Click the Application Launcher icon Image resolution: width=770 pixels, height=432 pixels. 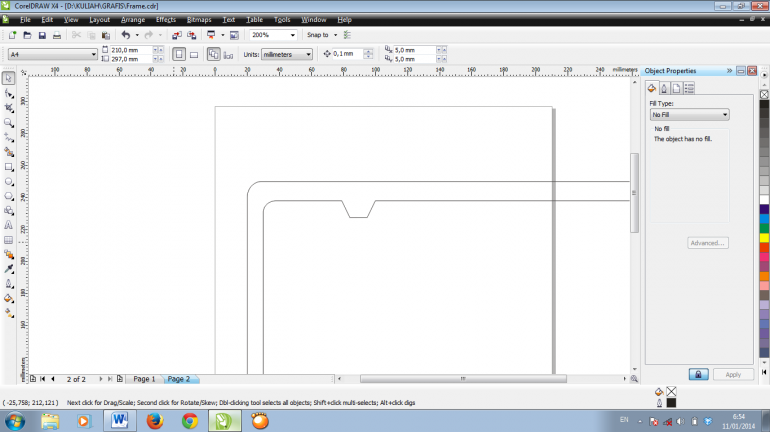click(x=211, y=35)
